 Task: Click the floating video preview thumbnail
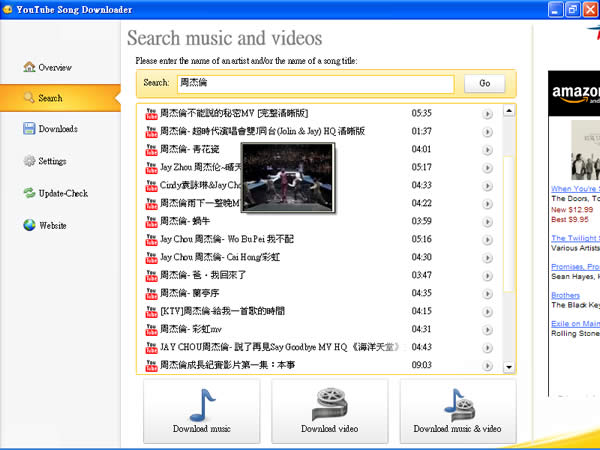[x=289, y=177]
